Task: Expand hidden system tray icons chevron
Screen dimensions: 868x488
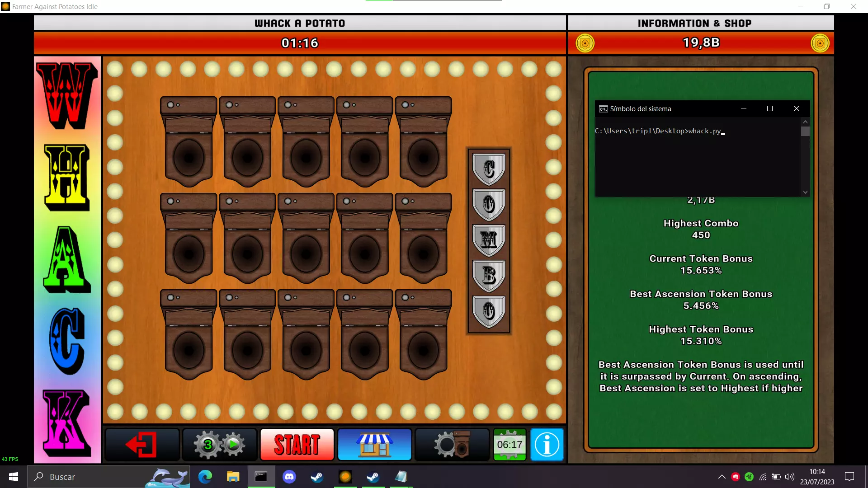Action: point(722,477)
